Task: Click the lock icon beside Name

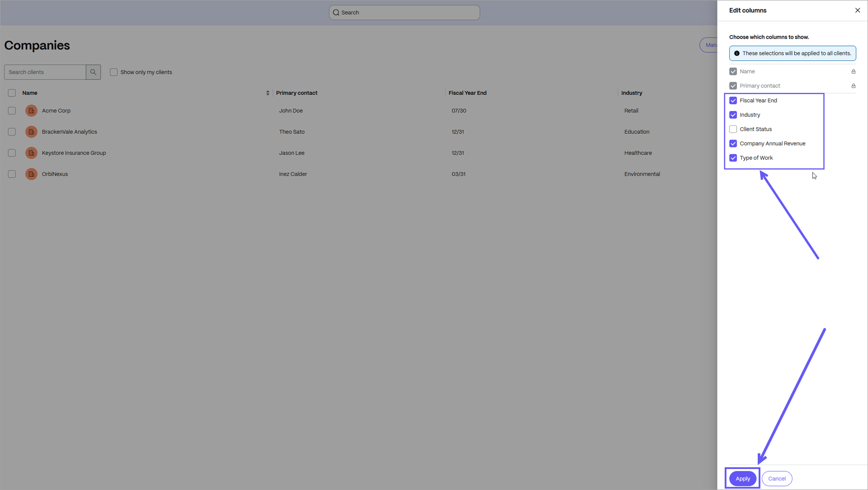Action: tap(853, 71)
